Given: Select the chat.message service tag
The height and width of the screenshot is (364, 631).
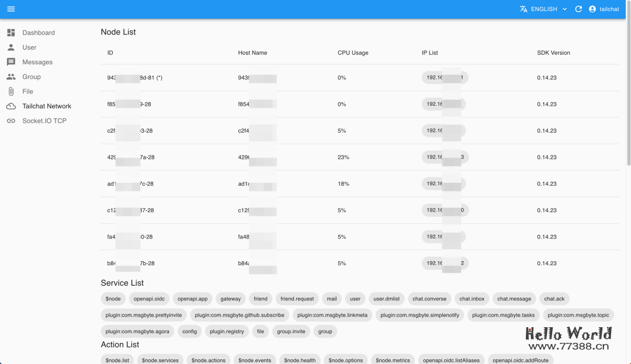Looking at the screenshot, I should [x=514, y=299].
